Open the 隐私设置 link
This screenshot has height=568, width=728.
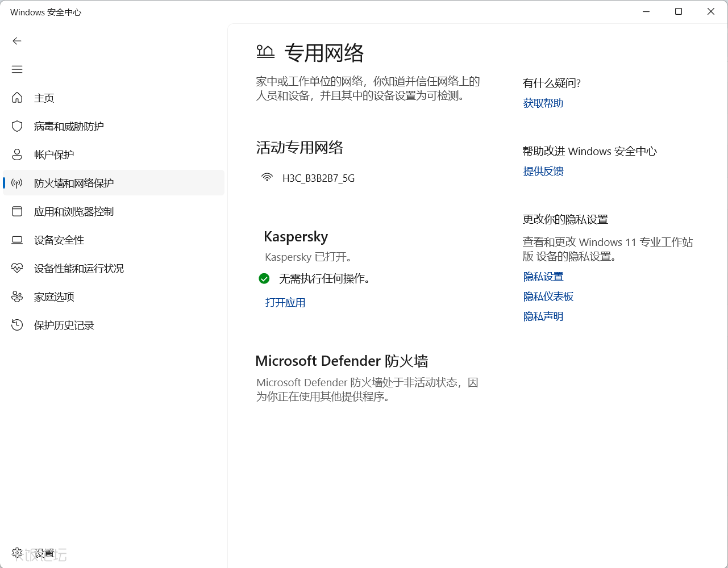click(543, 277)
